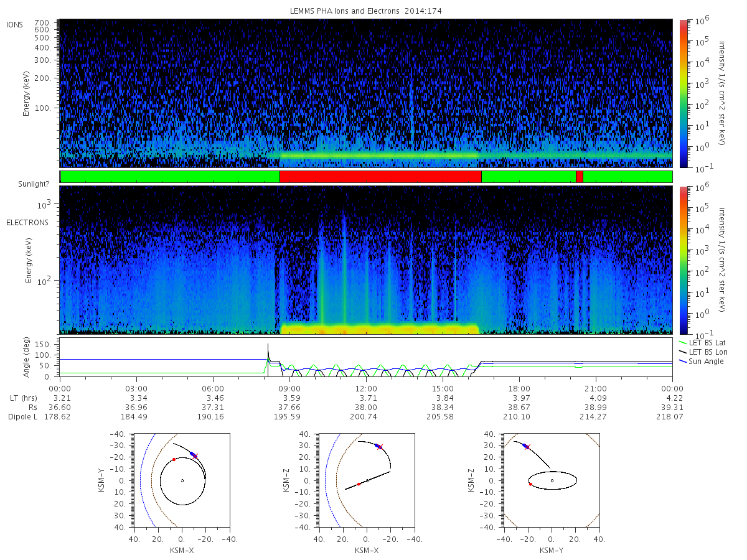Open the middle KSM-X versus KSM-Z orbit plot

click(367, 480)
